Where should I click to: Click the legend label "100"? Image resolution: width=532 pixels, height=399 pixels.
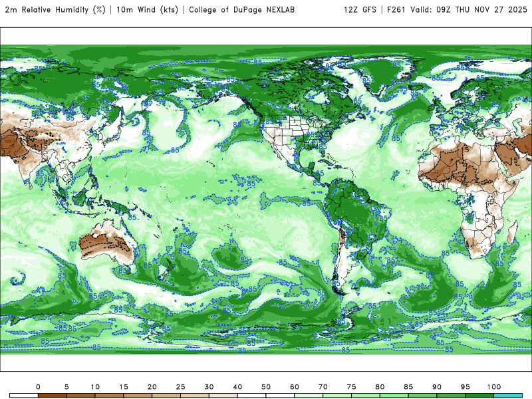494,387
